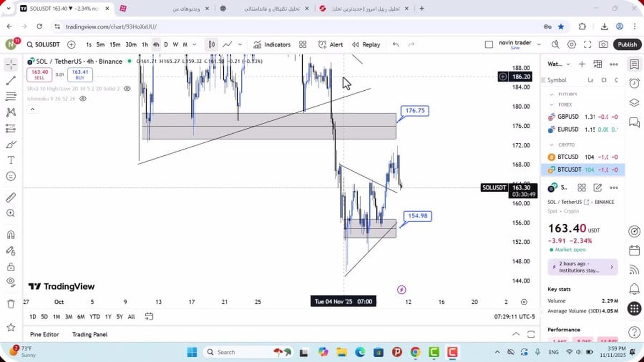The height and width of the screenshot is (362, 644).
Task: Expand the line chart style dropdown
Action: click(240, 45)
